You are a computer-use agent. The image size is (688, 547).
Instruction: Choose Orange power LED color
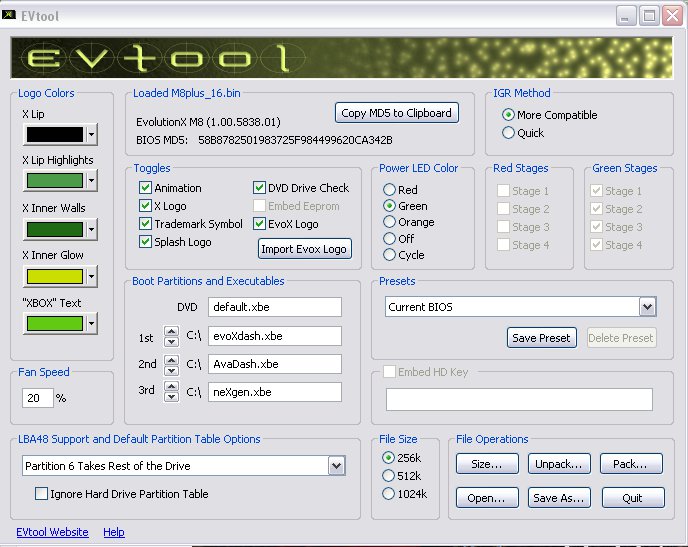[x=389, y=222]
